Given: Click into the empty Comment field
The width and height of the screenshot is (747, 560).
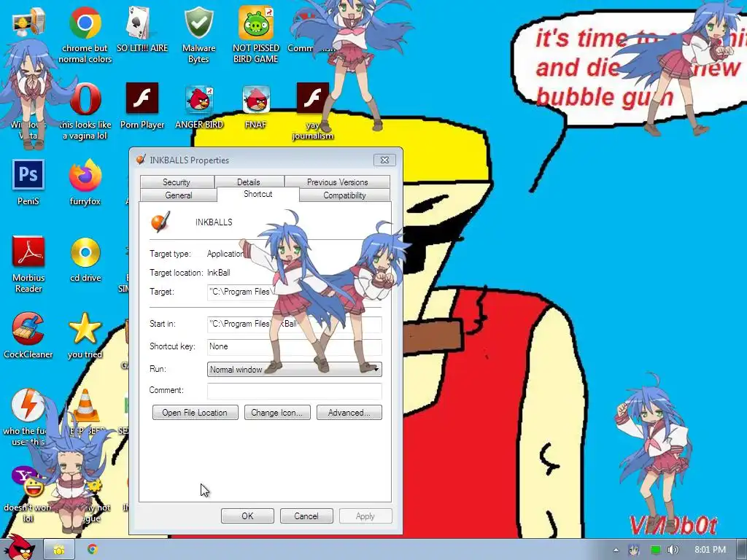Looking at the screenshot, I should [295, 391].
